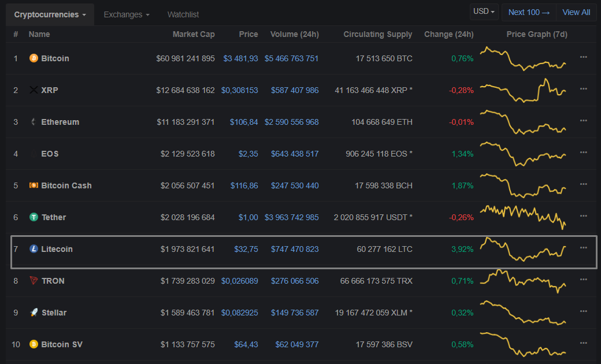
Task: Open the more options menu for EOS
Action: 583,153
